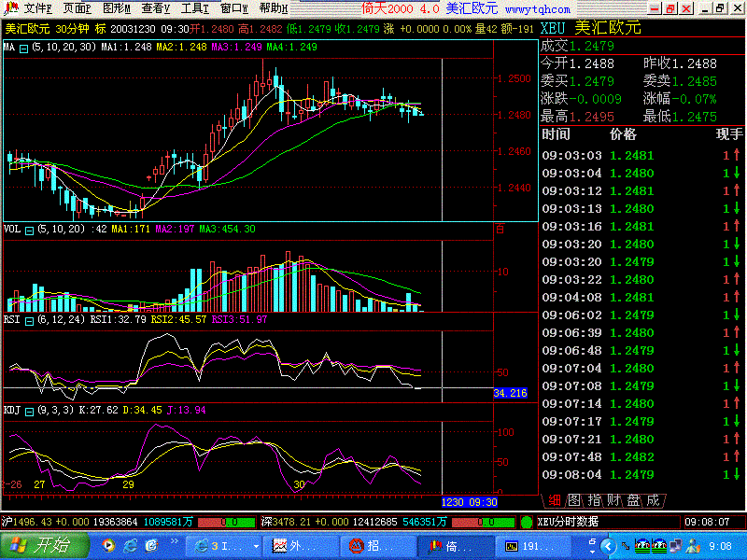Select the 09:07:48 1.2482 tick row

(x=641, y=457)
